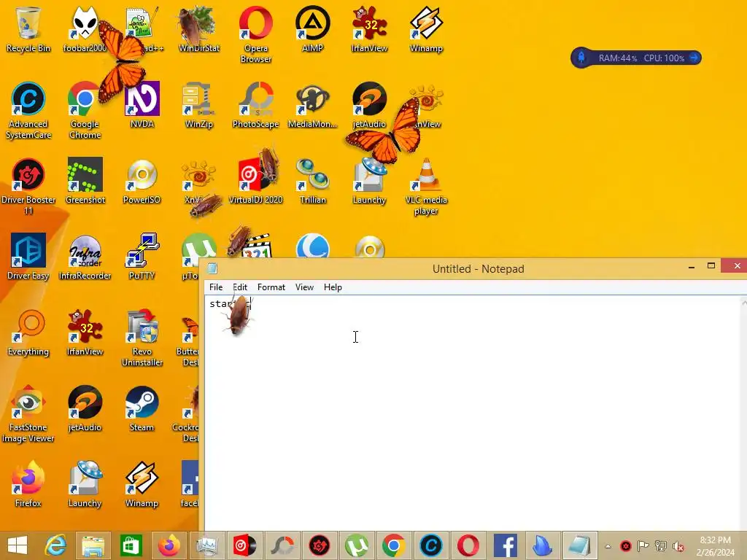The width and height of the screenshot is (747, 560).
Task: Click the taskbar clock showing 8:32 PM
Action: 715,546
